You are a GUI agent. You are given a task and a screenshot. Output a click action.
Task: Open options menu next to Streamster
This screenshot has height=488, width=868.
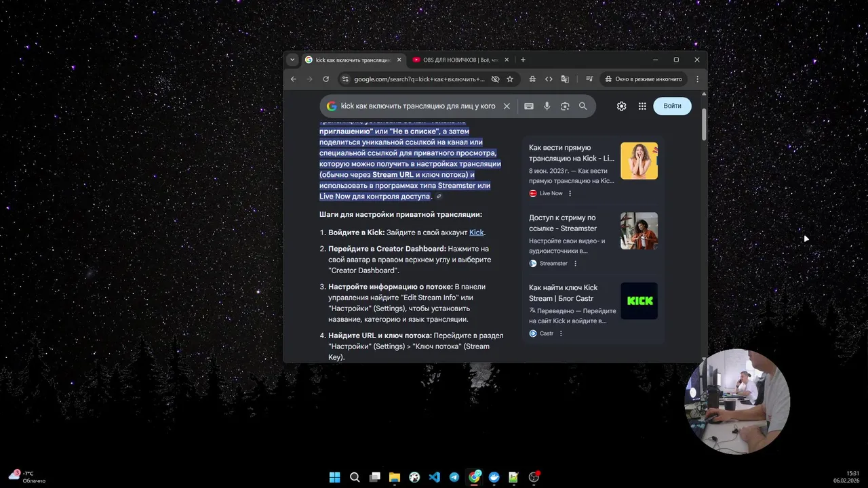[576, 264]
